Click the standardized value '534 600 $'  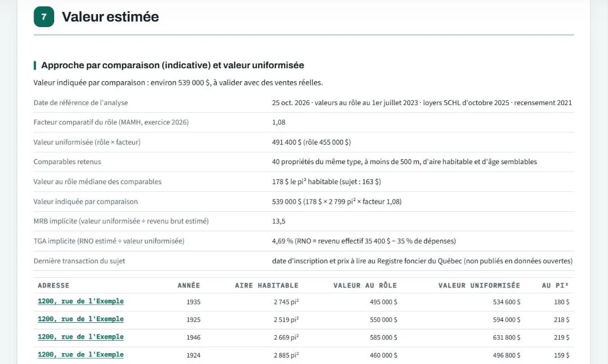[507, 302]
